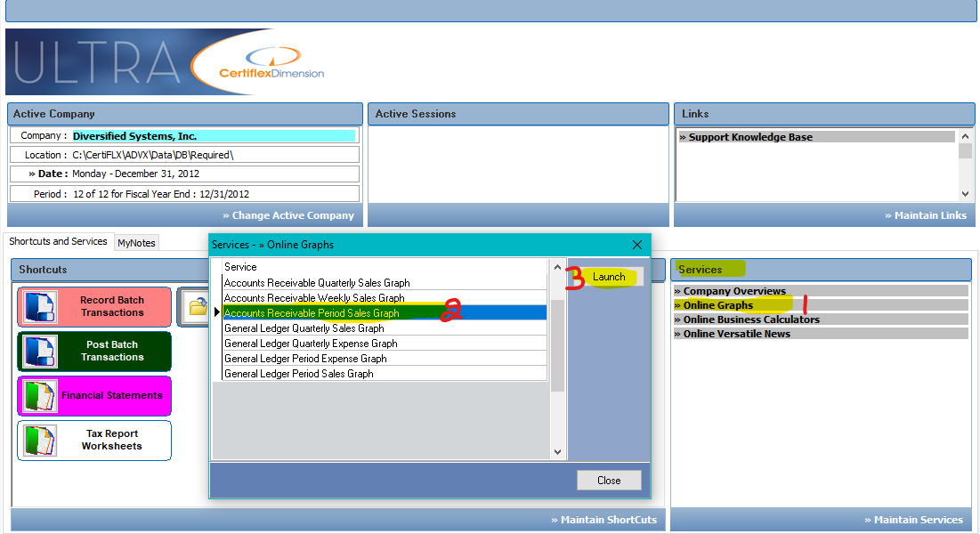The image size is (980, 534).
Task: Switch to the MyNotes tab
Action: coord(136,243)
